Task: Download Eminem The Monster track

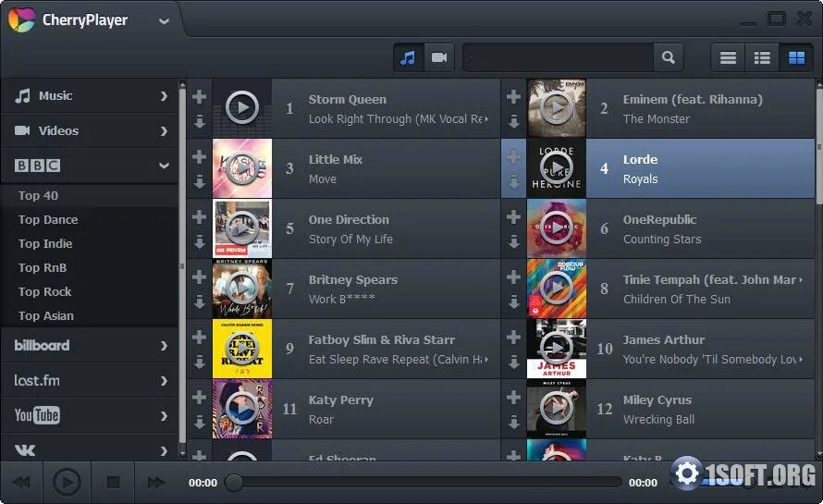Action: coord(514,122)
